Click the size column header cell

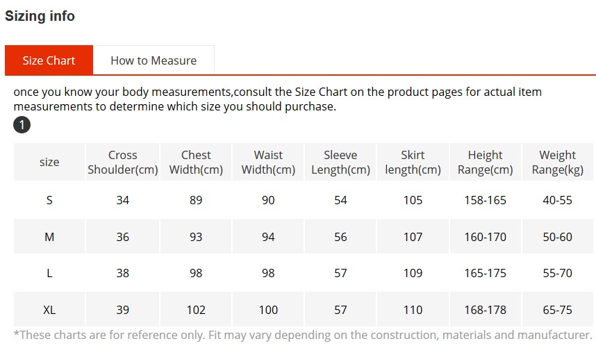click(49, 163)
